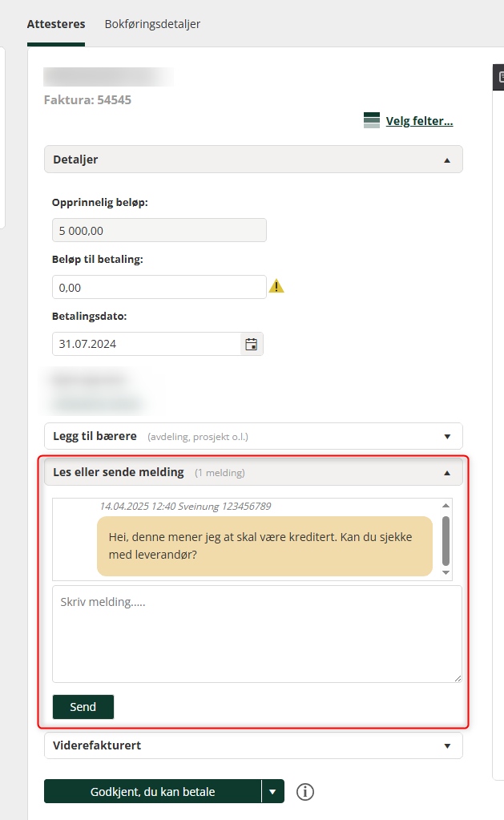The width and height of the screenshot is (504, 820).
Task: Click the yellow warning triangle icon
Action: click(276, 286)
